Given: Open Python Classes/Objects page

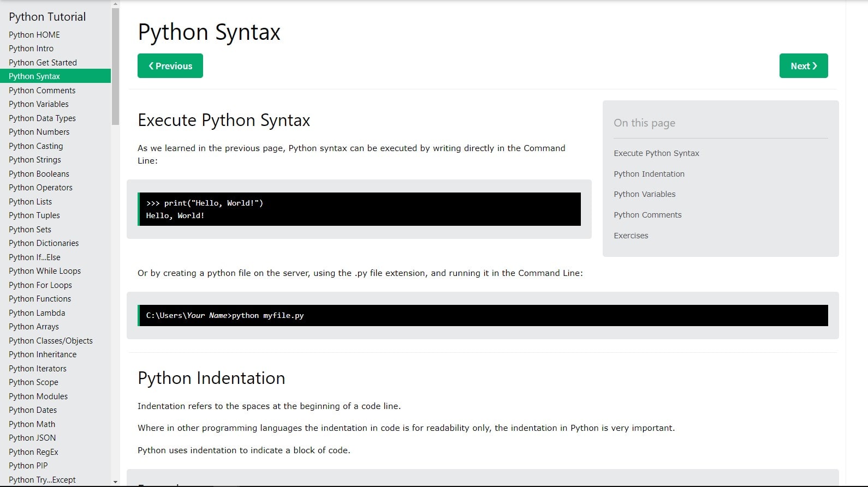Looking at the screenshot, I should click(51, 341).
